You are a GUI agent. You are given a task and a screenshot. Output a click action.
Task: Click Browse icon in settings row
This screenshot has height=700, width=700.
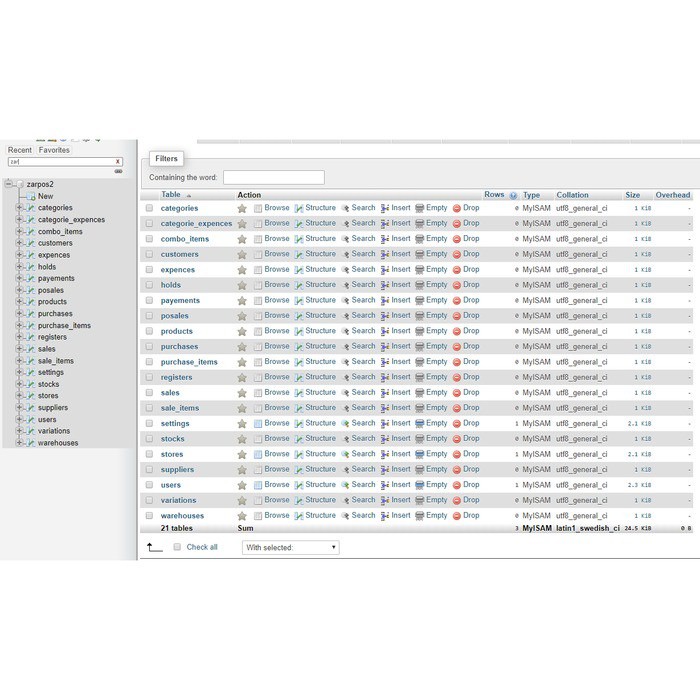coord(258,424)
